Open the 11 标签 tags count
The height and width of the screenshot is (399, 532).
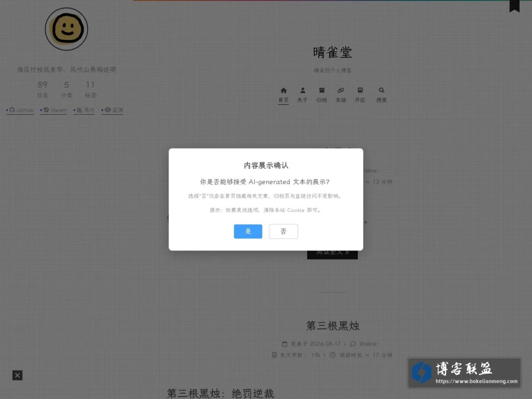tap(90, 90)
